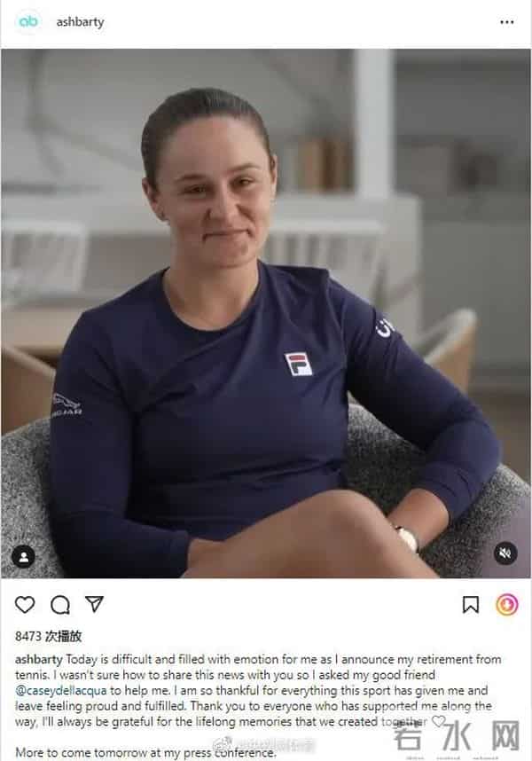Open ashbarty profile from the header
Viewport: 532px width, 761px height.
tap(80, 22)
